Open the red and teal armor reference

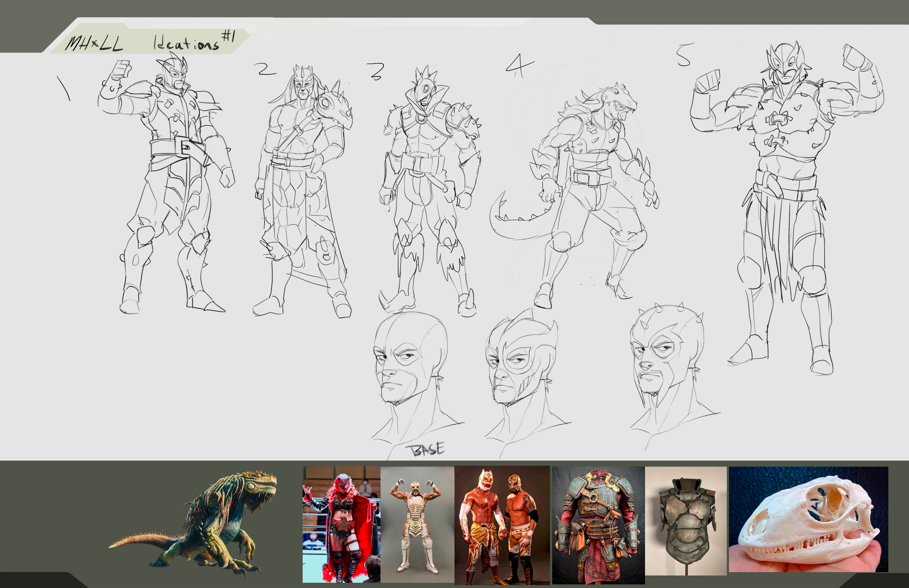(598, 525)
